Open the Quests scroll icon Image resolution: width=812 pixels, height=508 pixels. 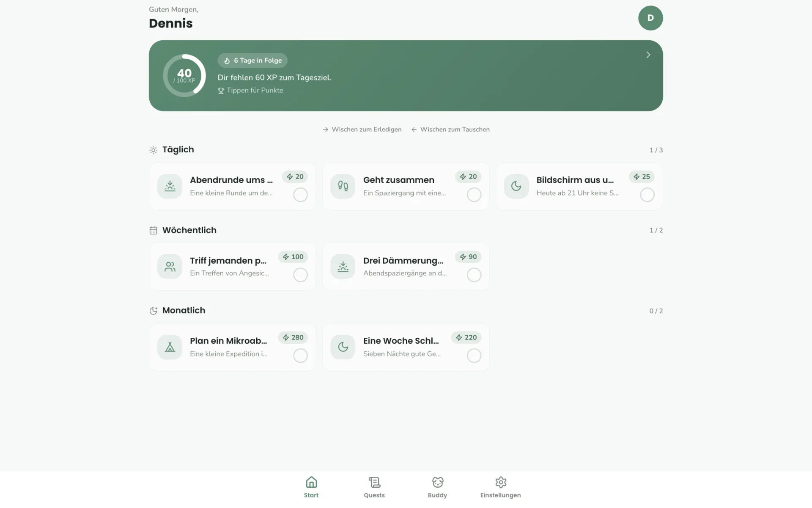click(374, 482)
